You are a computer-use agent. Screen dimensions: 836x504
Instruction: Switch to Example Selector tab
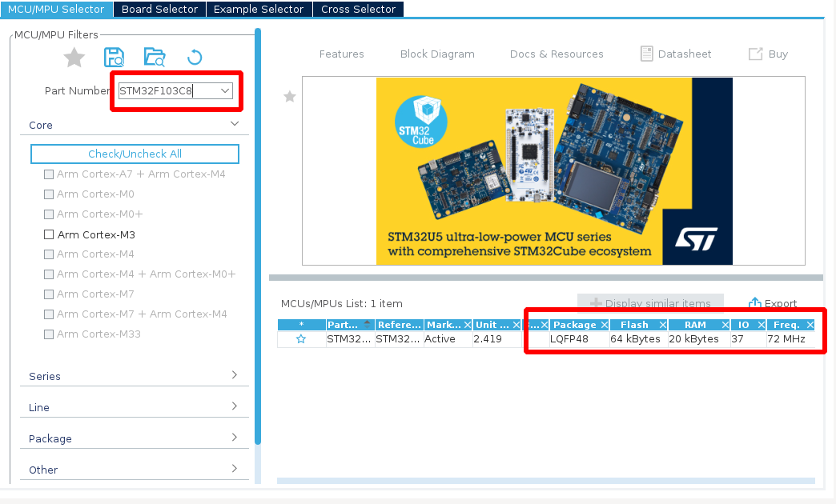pyautogui.click(x=259, y=9)
